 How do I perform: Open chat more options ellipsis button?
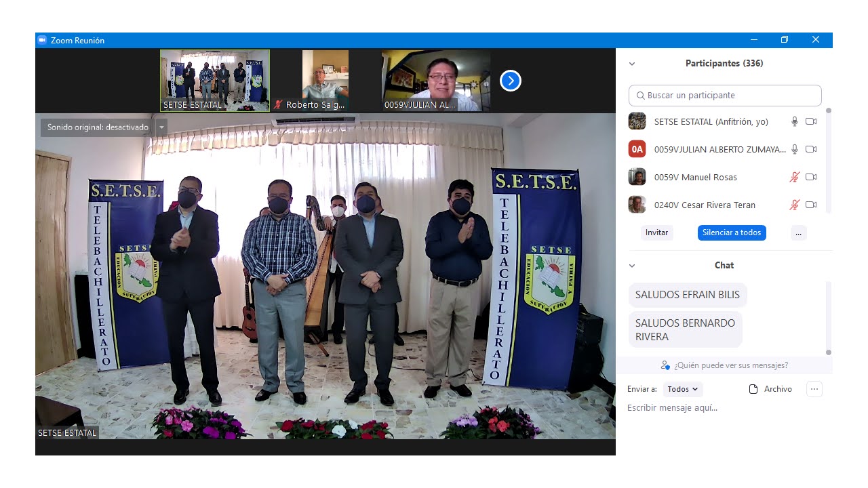click(814, 389)
